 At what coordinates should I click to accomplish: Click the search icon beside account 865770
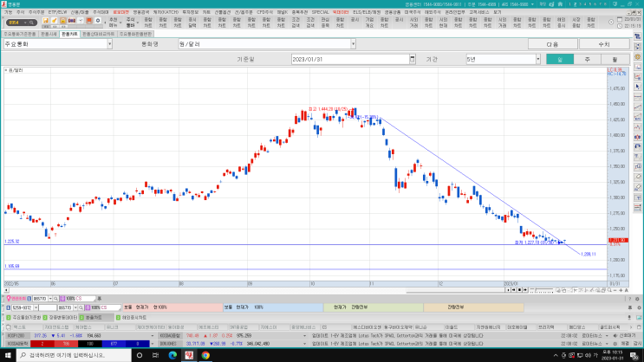pyautogui.click(x=81, y=307)
